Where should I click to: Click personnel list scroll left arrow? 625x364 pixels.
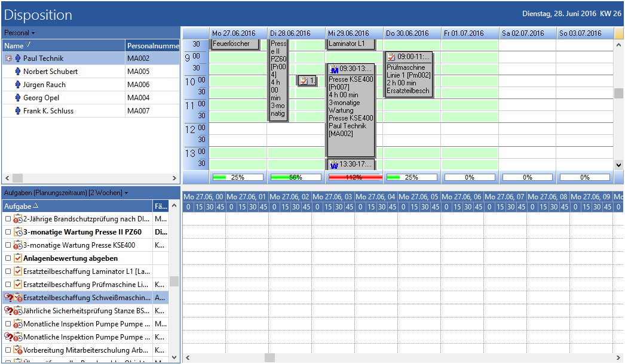point(7,178)
